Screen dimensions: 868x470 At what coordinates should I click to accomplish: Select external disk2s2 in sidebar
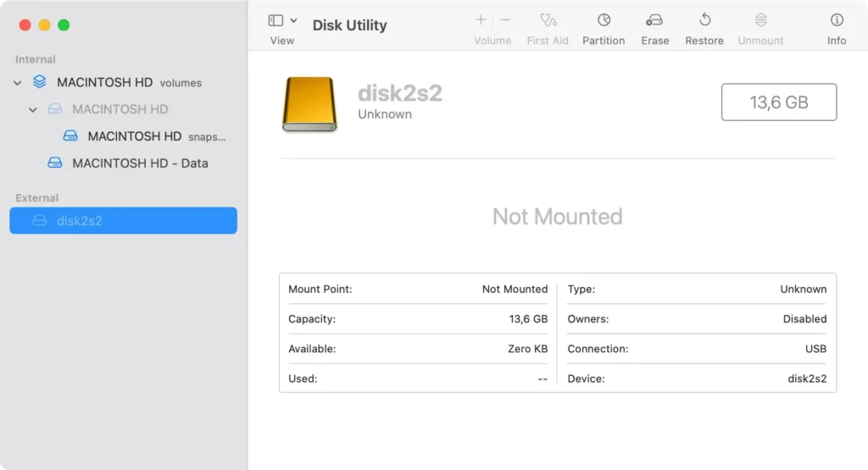tap(124, 221)
